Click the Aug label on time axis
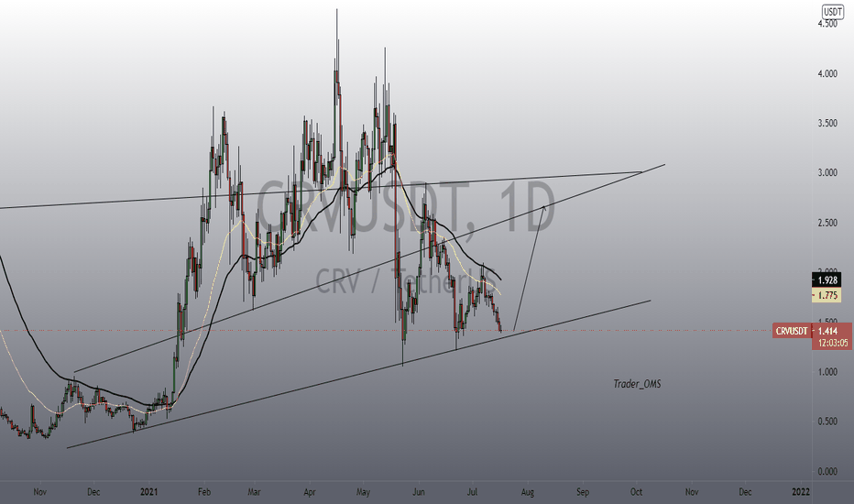Screen dimensions: 854x504 tap(527, 492)
